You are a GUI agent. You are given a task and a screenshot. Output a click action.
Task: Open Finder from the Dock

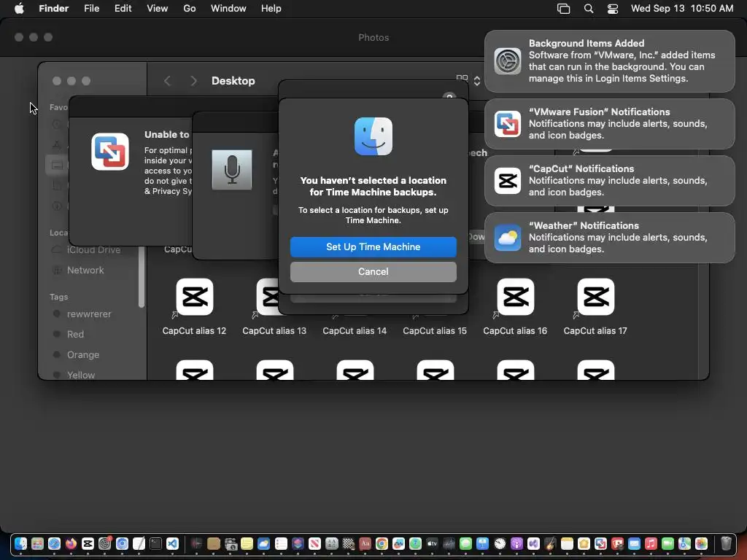coord(20,544)
